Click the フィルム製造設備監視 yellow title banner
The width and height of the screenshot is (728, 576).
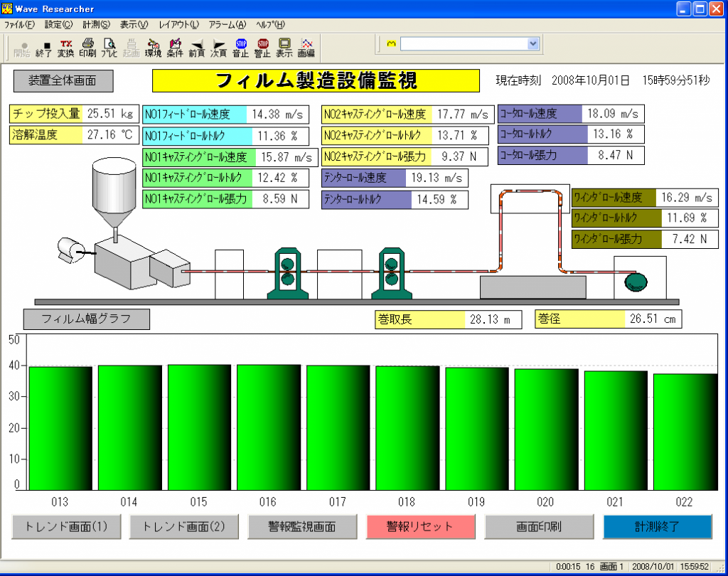pyautogui.click(x=316, y=81)
